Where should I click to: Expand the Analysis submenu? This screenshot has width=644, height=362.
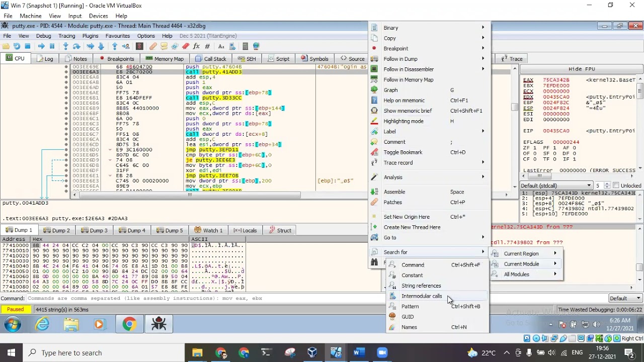430,177
